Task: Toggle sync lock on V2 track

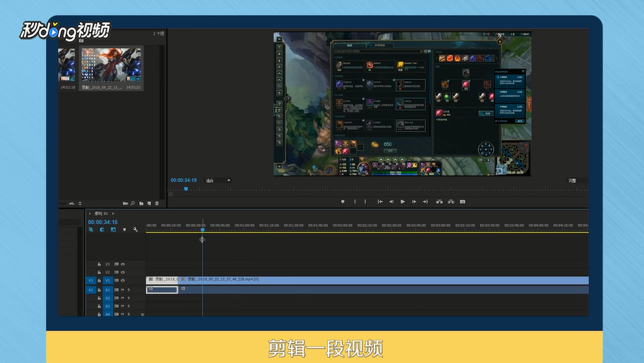Action: tap(116, 272)
